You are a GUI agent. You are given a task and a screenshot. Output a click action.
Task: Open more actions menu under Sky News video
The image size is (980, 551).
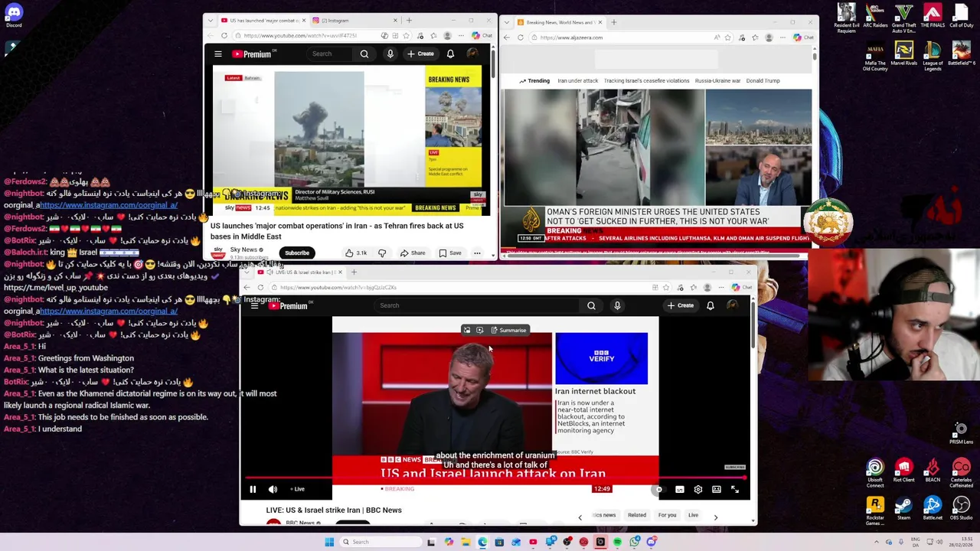477,253
